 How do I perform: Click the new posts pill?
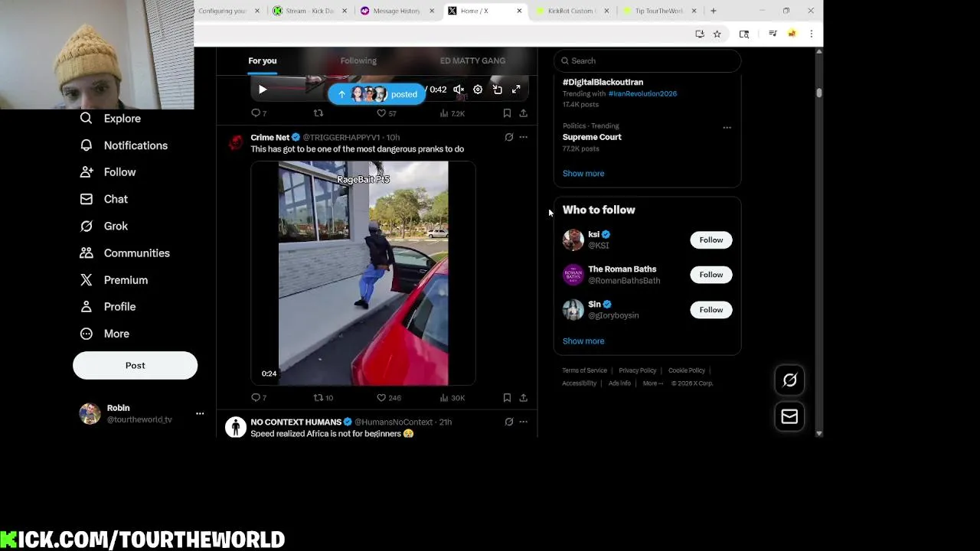377,94
